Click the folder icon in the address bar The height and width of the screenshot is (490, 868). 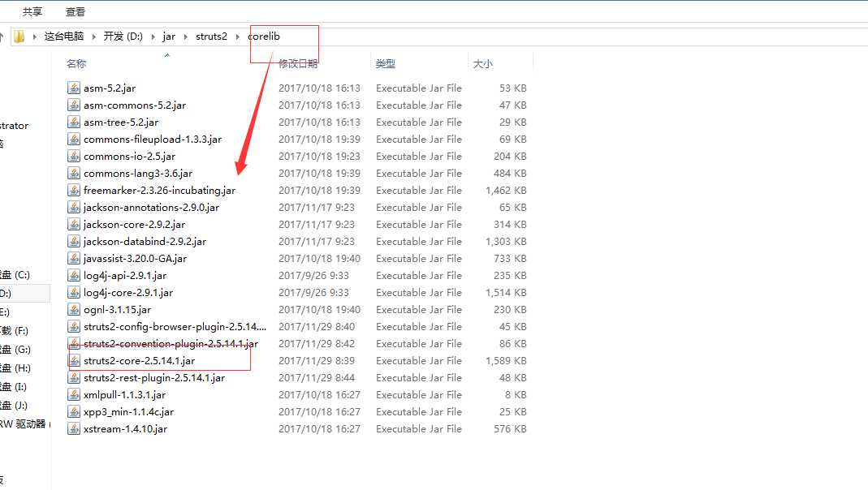pos(19,37)
